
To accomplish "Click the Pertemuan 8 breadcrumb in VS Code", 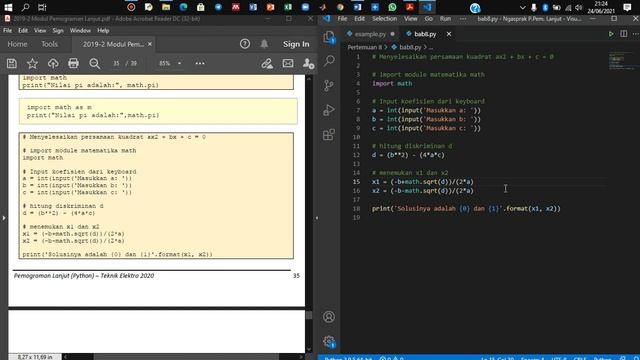I will (x=365, y=47).
